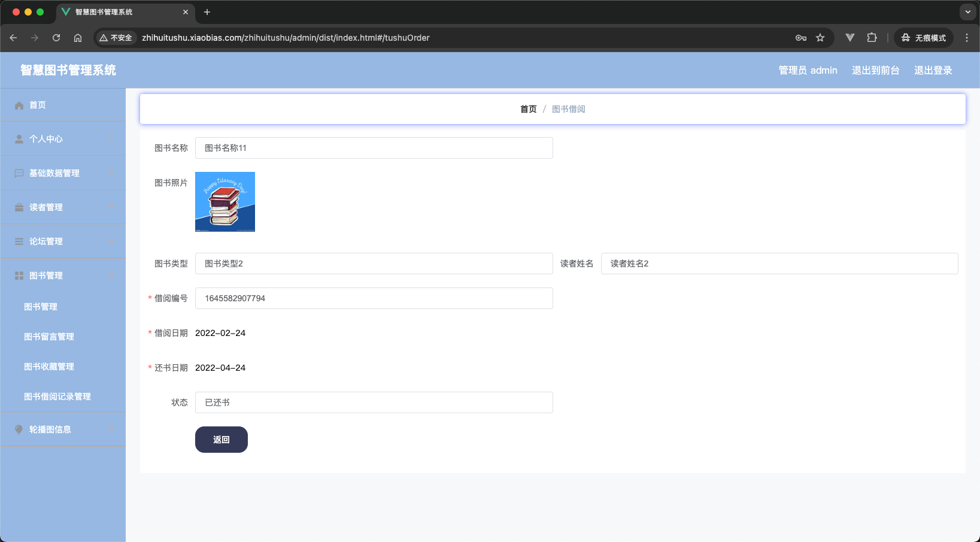Click the person icon beside 个人中心

[x=19, y=139]
